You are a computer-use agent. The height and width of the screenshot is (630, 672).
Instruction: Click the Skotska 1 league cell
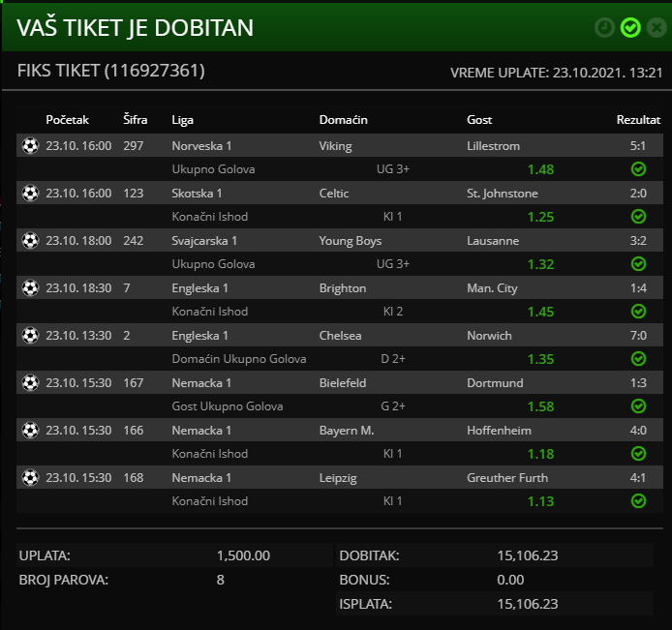[x=197, y=194]
